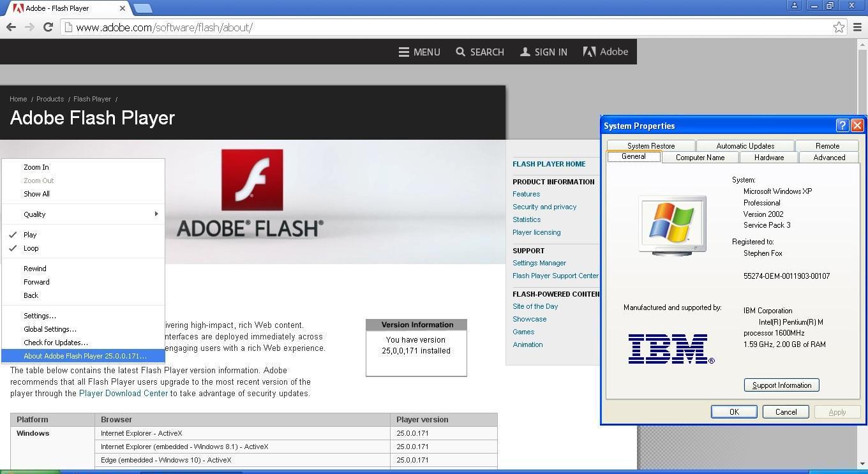Open the Flash Player Support Center link
This screenshot has height=474, width=868.
point(555,276)
